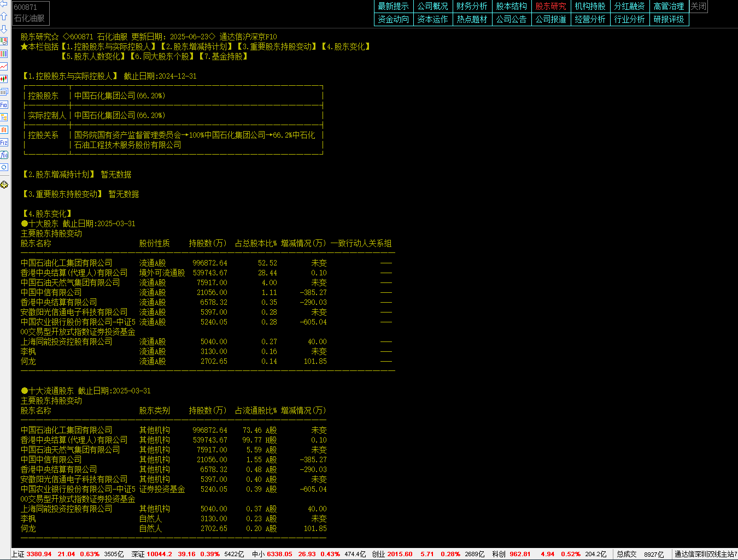Jump to section 5.股东人数变化 link
This screenshot has width=738, height=560.
point(93,57)
